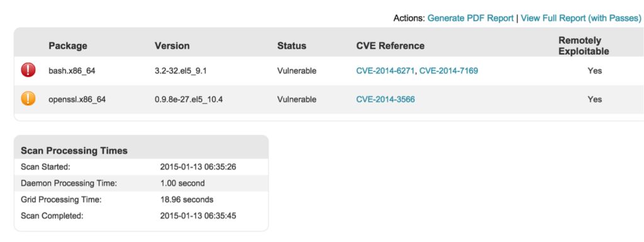Viewport: 644px width, 242px height.
Task: Select the openssl.x86_64 package name
Action: [x=77, y=99]
